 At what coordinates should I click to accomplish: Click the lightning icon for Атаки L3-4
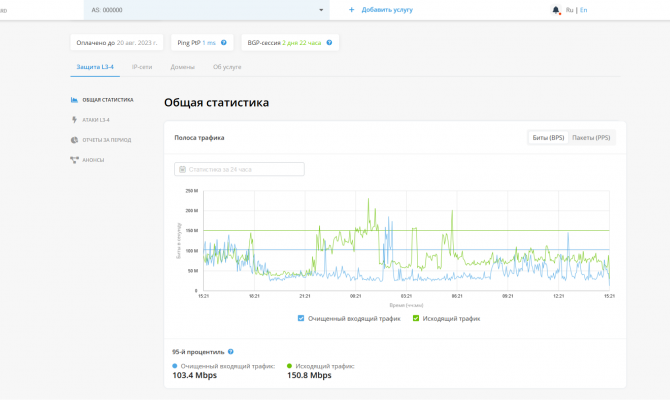(x=74, y=120)
